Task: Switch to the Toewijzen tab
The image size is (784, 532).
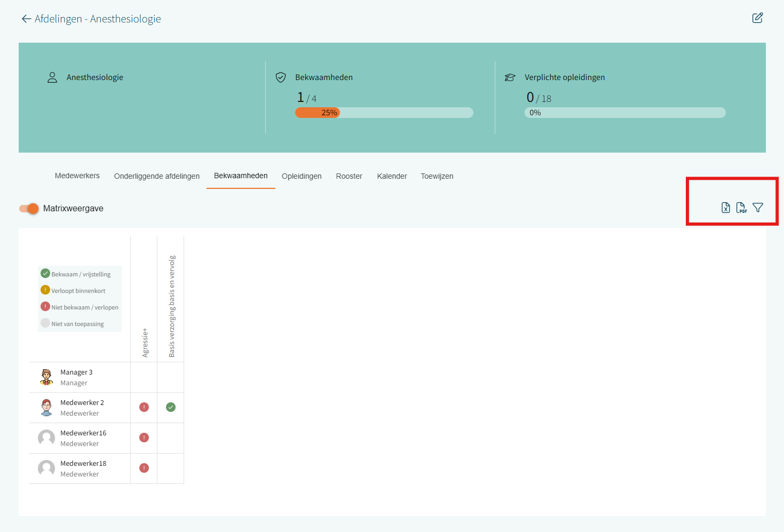Action: point(437,176)
